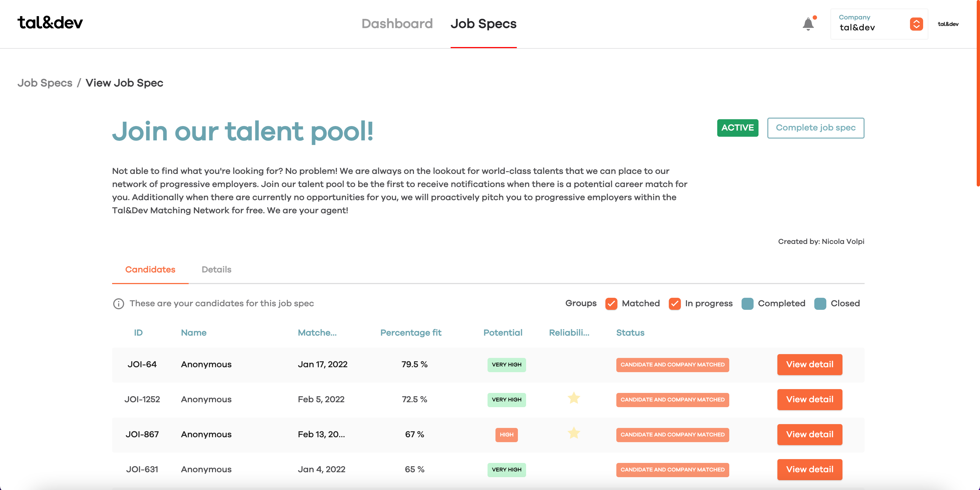Click the ID cell JOI-631
Image resolution: width=980 pixels, height=490 pixels.
142,469
